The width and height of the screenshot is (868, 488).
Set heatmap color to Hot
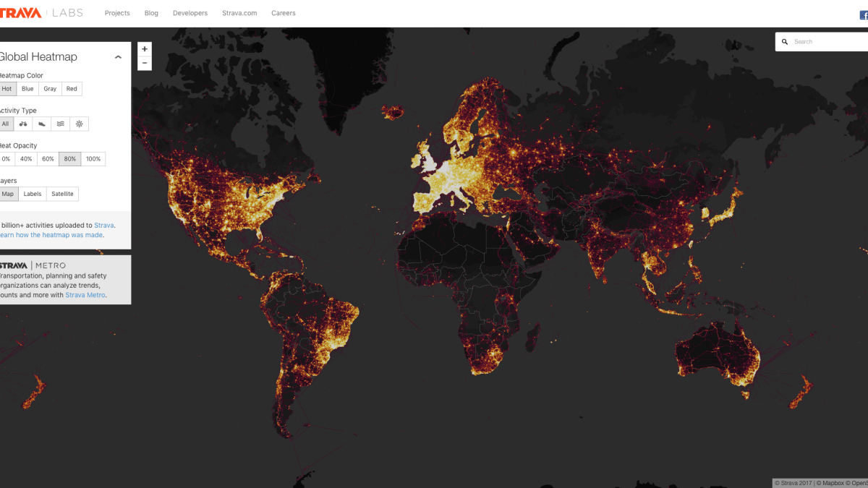tap(7, 89)
